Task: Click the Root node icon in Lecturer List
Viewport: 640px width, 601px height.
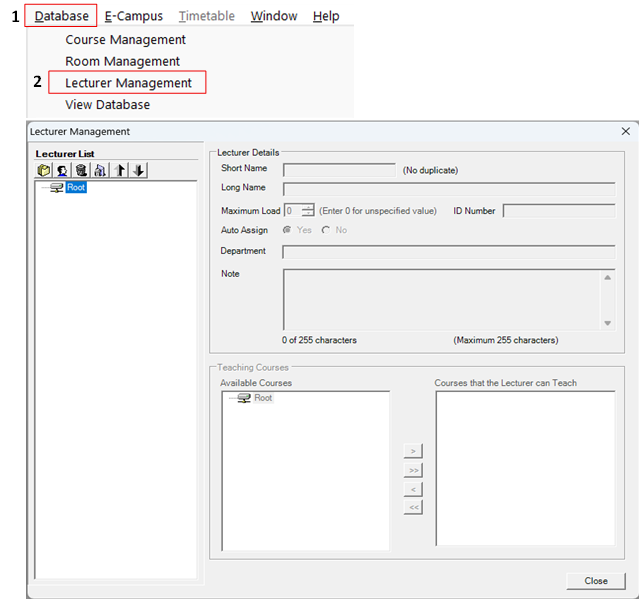Action: 56,188
